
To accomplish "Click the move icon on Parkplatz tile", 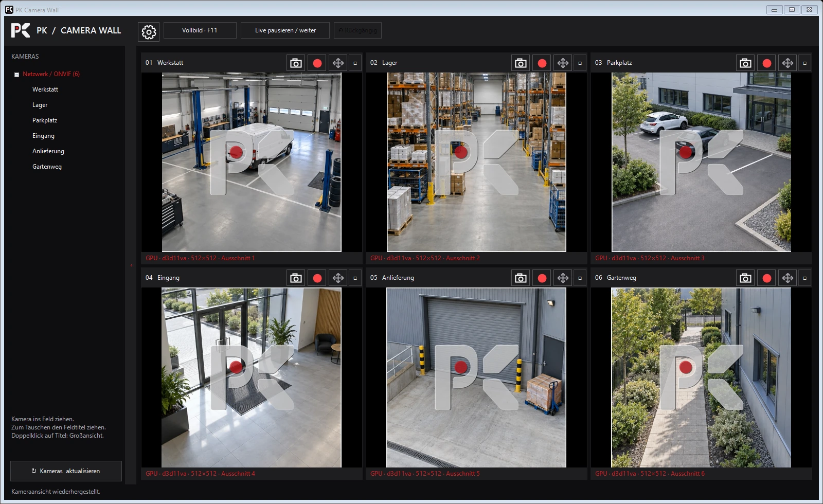I will (x=788, y=63).
